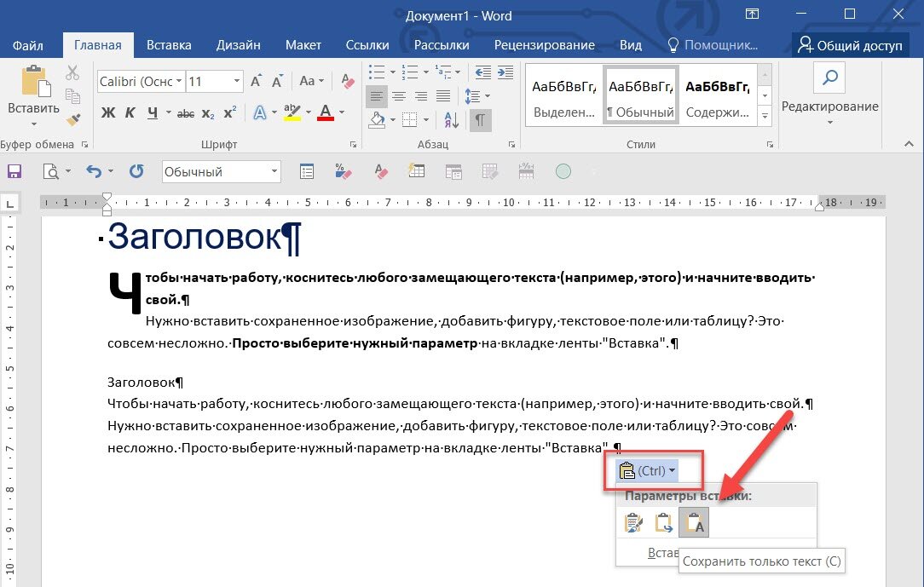Viewport: 924px width, 587px height.
Task: Select Keep Text Only paste option
Action: point(694,523)
